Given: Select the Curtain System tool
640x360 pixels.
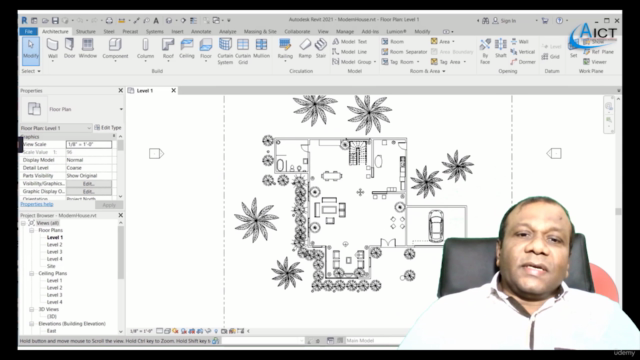Looking at the screenshot, I should 225,51.
